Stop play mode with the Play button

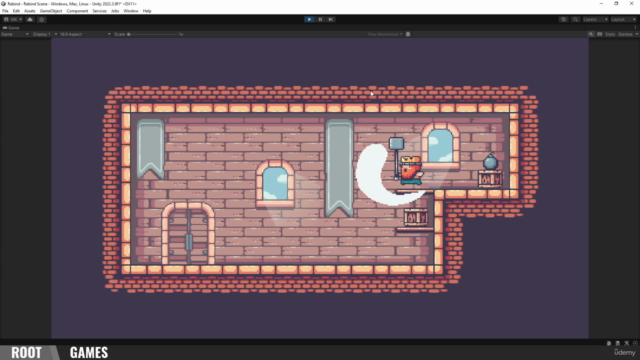309,19
